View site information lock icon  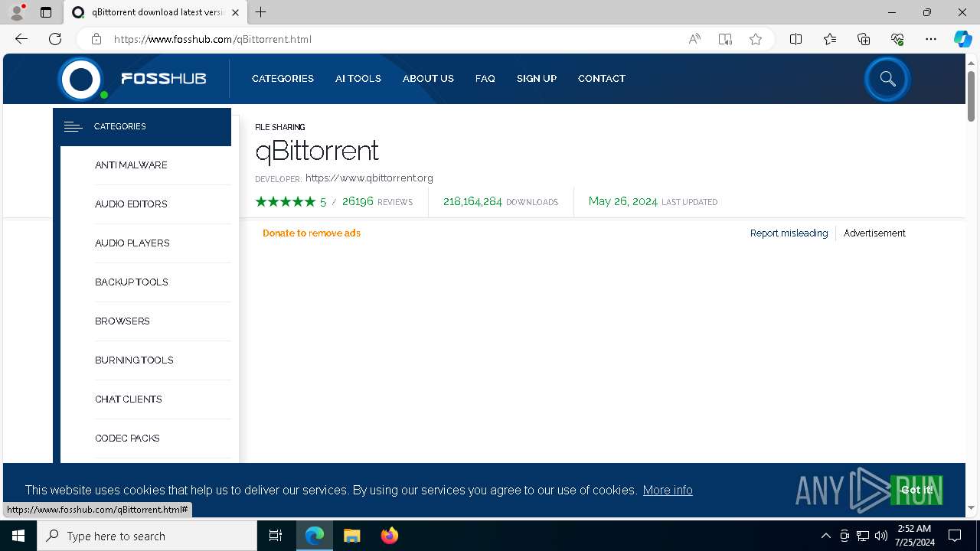coord(96,39)
